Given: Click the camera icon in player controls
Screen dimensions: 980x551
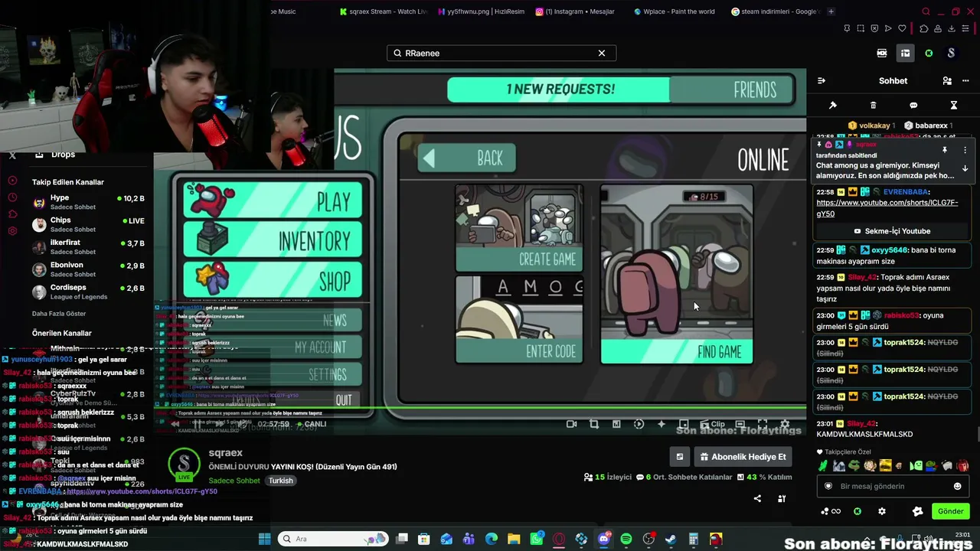Looking at the screenshot, I should [x=571, y=424].
